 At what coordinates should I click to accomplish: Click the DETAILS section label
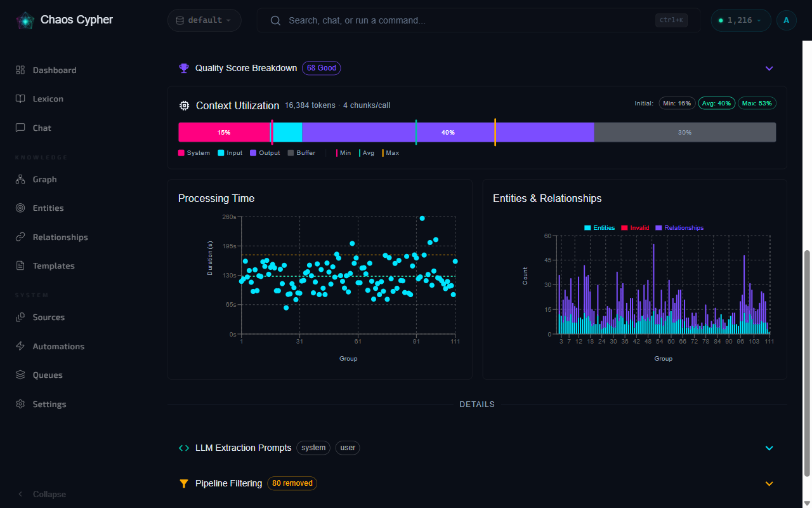coord(477,404)
